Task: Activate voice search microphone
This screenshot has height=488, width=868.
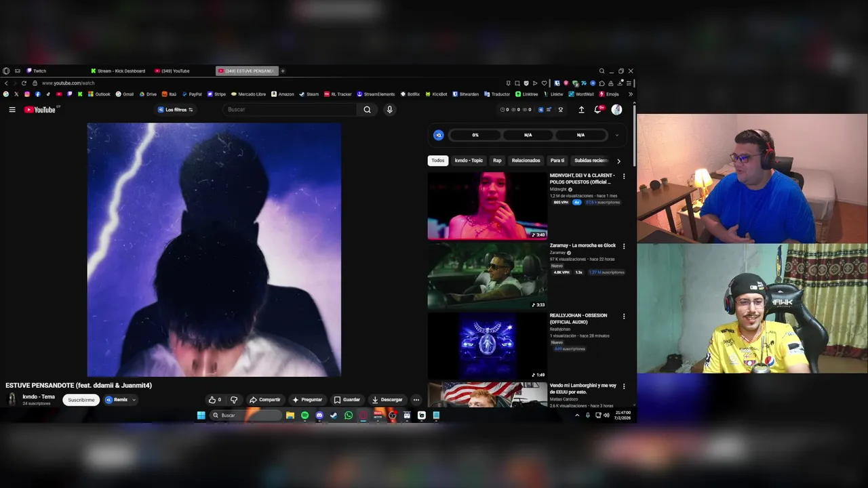Action: tap(389, 110)
